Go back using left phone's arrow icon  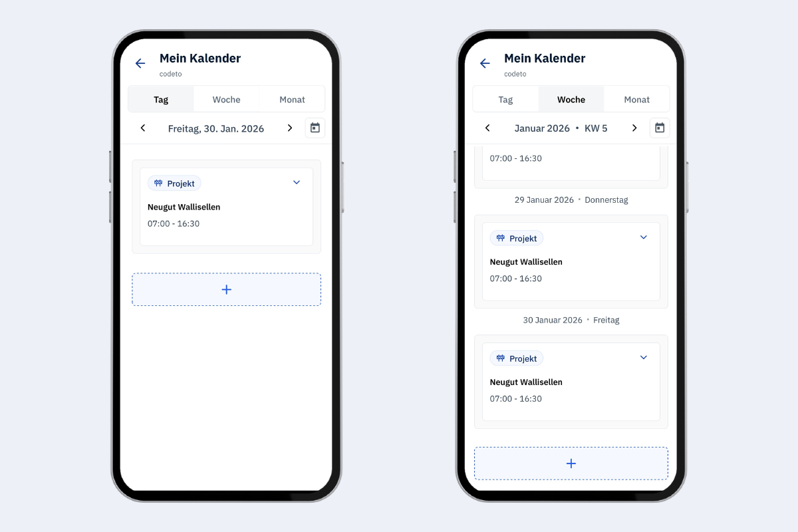tap(140, 63)
